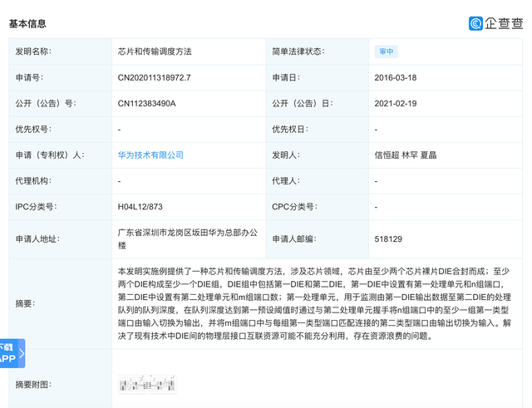Image resolution: width=532 pixels, height=408 pixels.
Task: Click the 基本信息 section heading
Action: 27,24
